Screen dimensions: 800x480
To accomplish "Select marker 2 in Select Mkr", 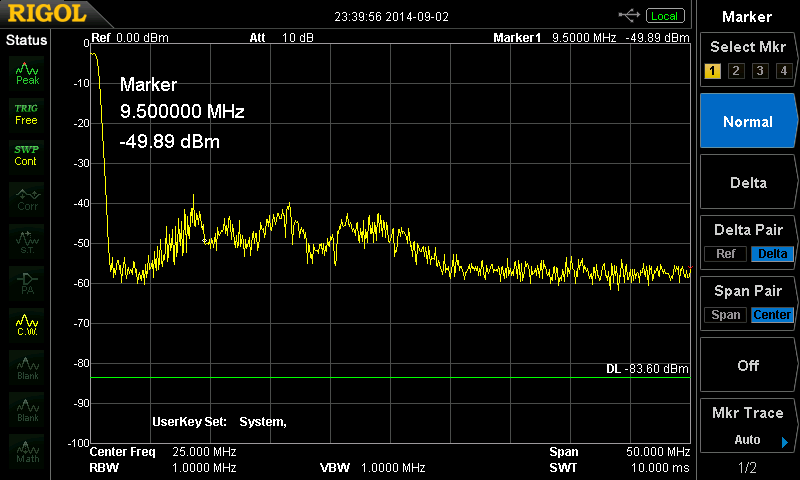I will (x=736, y=70).
